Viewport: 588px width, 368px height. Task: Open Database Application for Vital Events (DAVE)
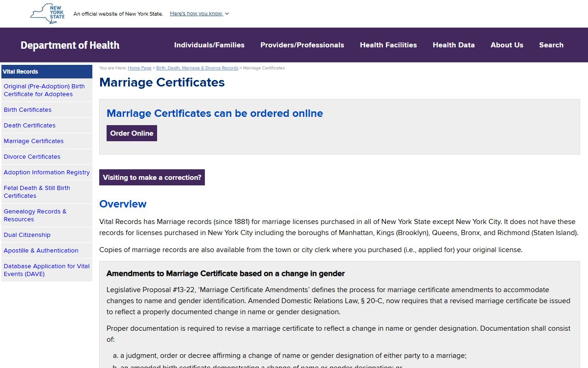point(47,270)
